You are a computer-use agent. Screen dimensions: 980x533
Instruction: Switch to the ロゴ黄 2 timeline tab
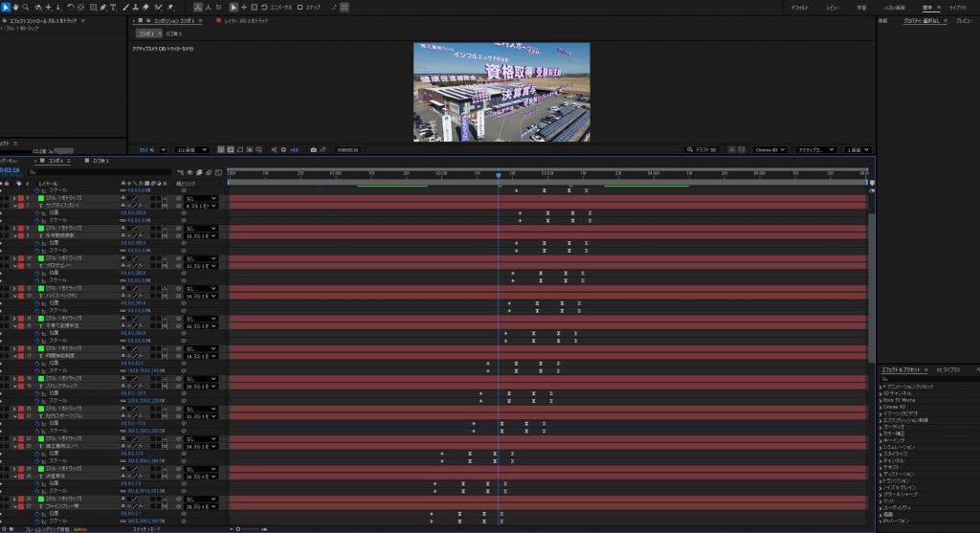[97, 161]
